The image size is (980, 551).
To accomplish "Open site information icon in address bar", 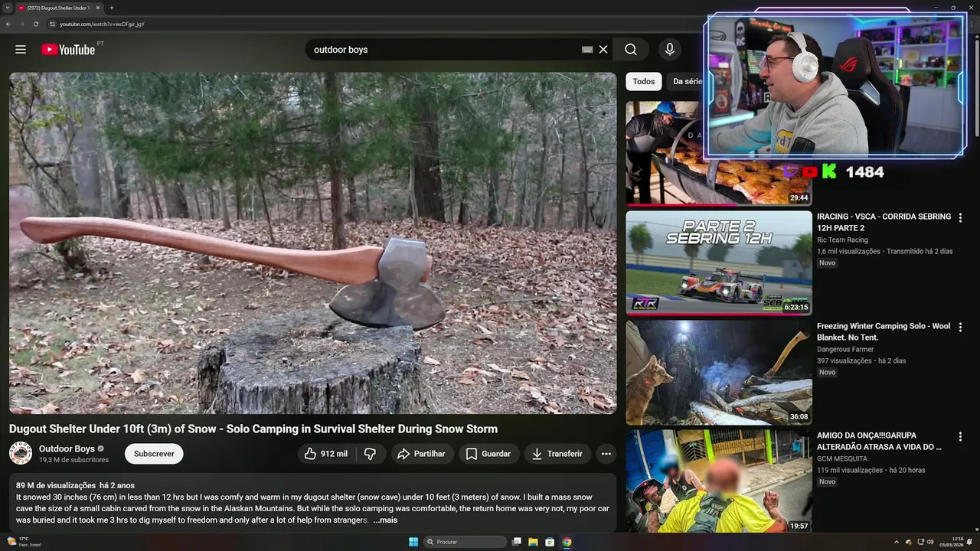I will (52, 24).
